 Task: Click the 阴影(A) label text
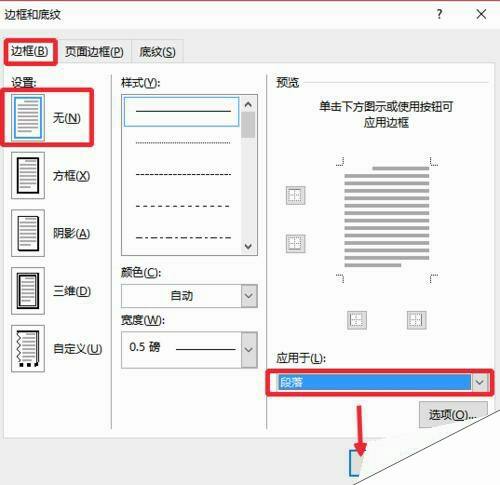tap(71, 233)
